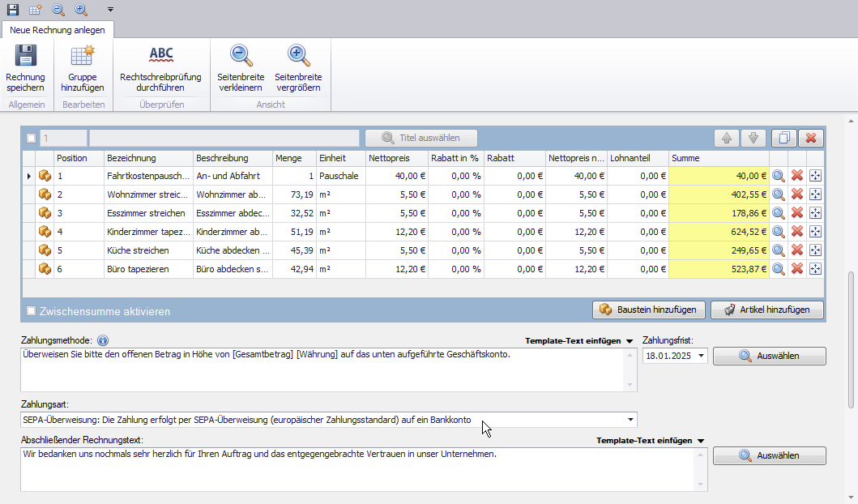Move group up with the arrow up button
858x504 pixels.
pos(727,138)
